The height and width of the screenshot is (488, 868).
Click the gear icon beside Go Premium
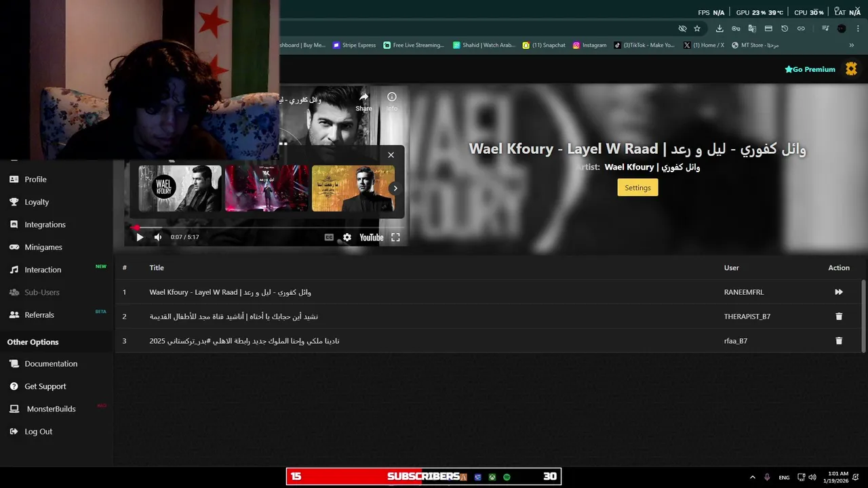pyautogui.click(x=851, y=69)
